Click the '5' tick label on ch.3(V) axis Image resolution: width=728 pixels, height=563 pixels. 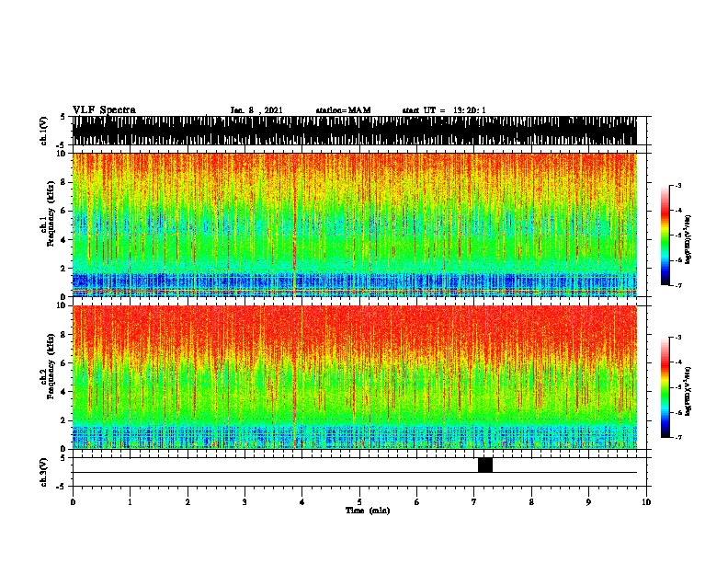click(x=63, y=458)
